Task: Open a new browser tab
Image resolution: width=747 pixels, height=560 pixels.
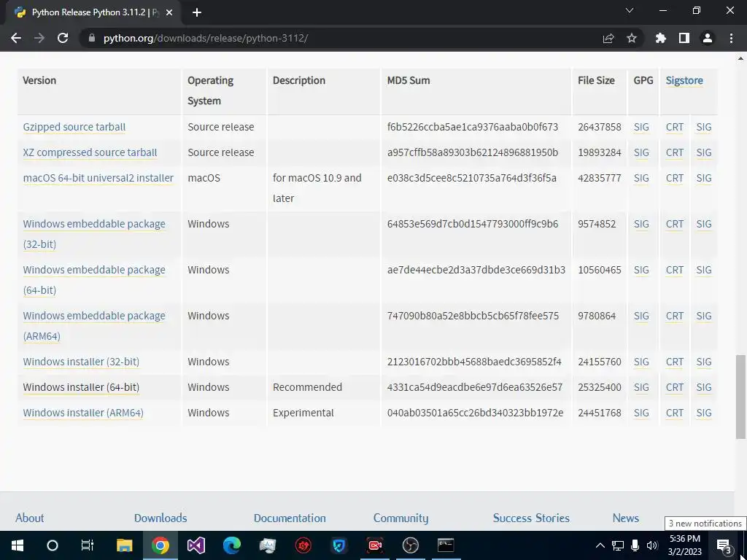Action: click(197, 13)
